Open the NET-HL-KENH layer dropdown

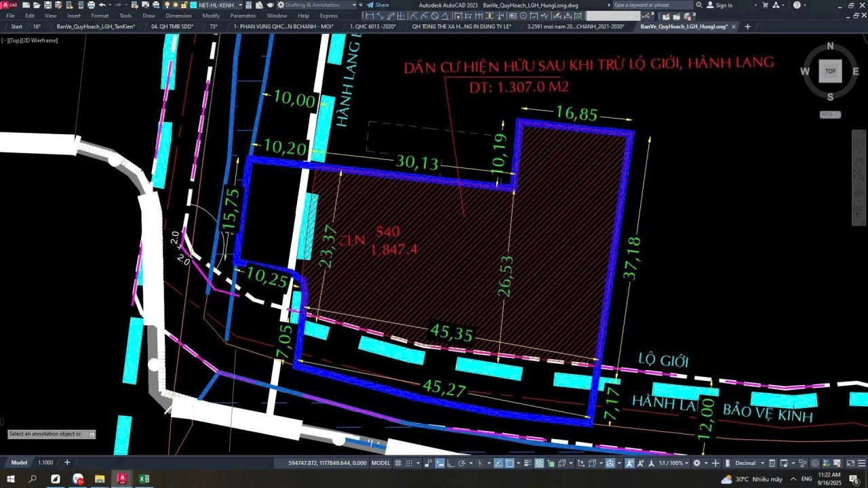pos(240,5)
